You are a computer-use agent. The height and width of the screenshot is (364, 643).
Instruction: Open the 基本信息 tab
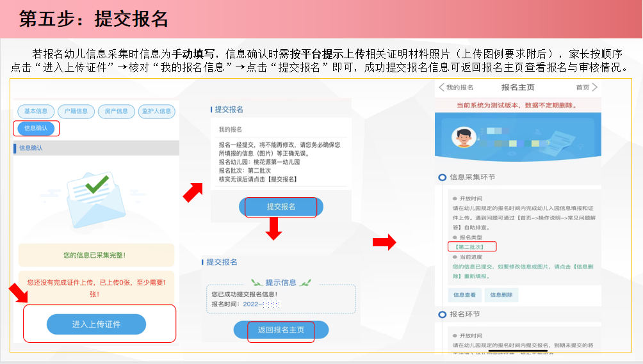pyautogui.click(x=36, y=111)
